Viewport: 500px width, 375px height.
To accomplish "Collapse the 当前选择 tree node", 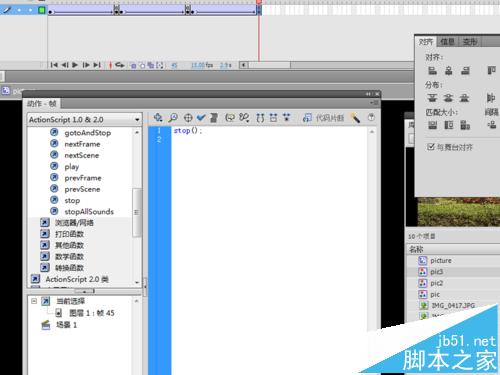I will coord(34,301).
